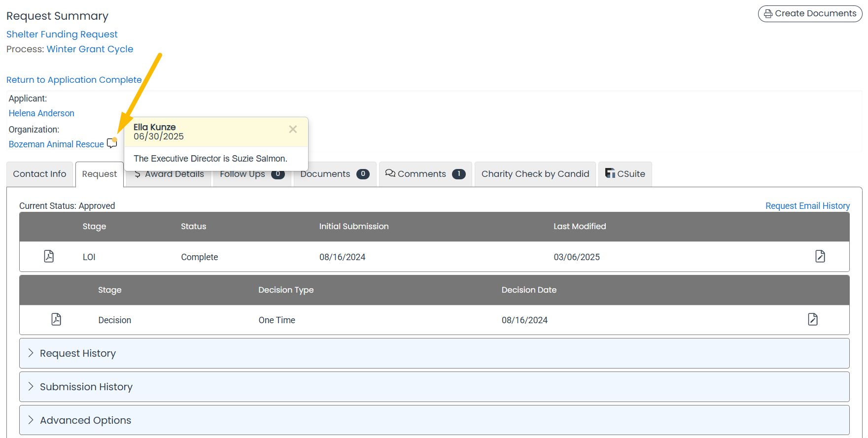The height and width of the screenshot is (438, 868).
Task: Click the Return to Application Complete link
Action: point(74,80)
